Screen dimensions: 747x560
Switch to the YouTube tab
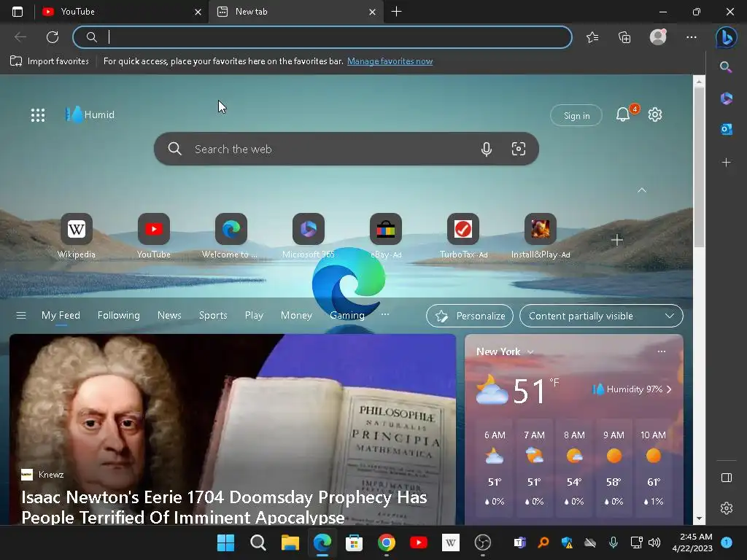click(121, 12)
